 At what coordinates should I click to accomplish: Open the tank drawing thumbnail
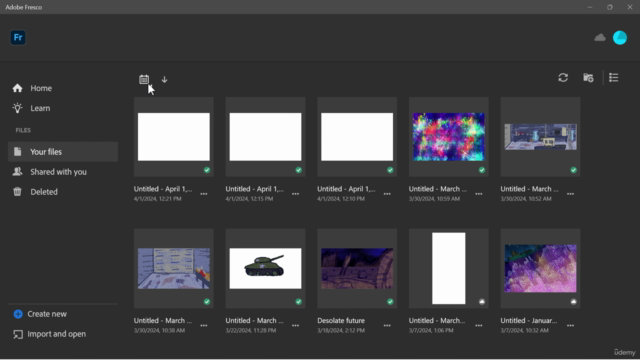coord(265,268)
